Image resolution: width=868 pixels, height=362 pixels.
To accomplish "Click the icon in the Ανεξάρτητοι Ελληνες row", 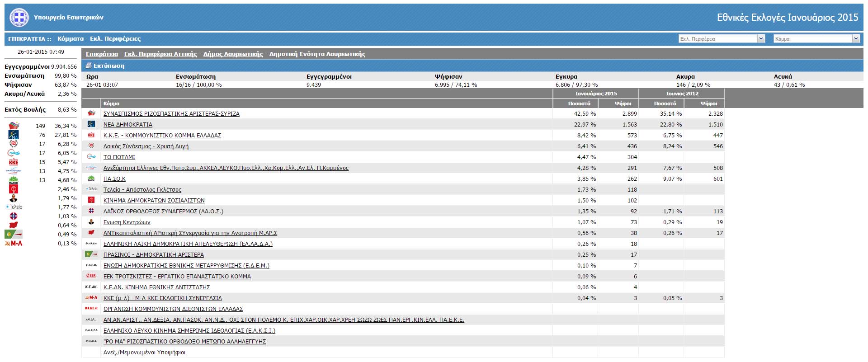I will tap(91, 168).
